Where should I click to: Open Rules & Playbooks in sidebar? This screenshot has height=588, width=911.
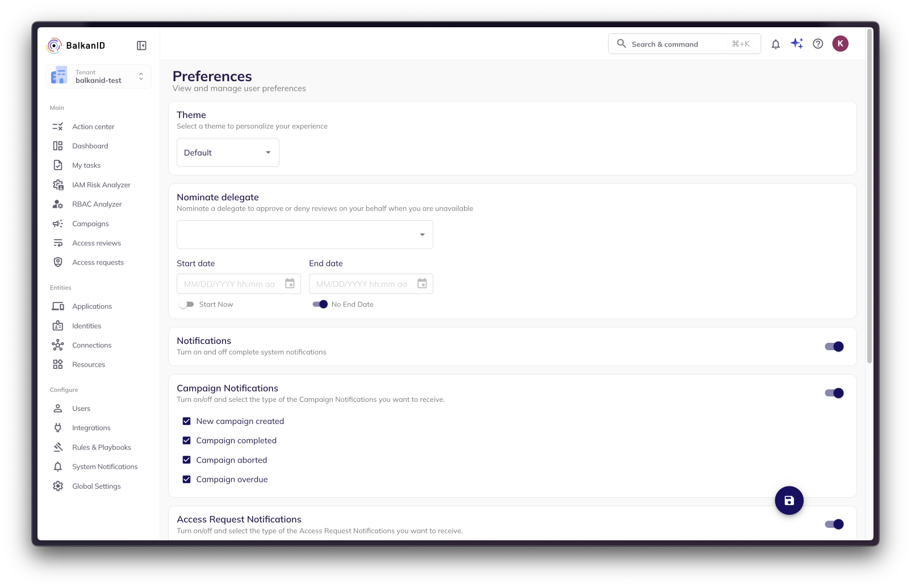(x=101, y=447)
